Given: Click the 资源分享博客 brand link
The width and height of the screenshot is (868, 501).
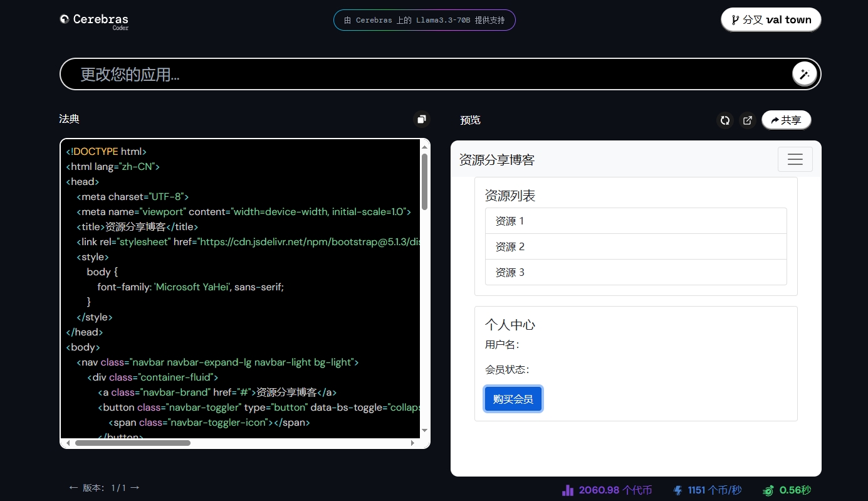Looking at the screenshot, I should [497, 160].
